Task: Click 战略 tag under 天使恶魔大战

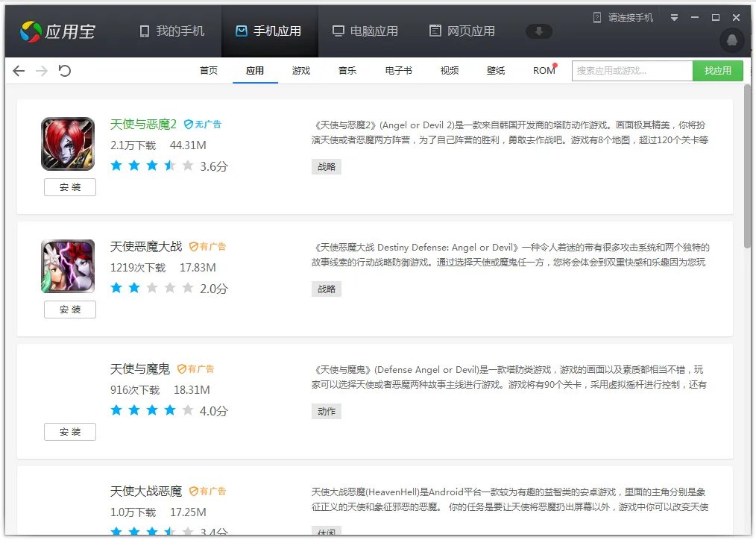Action: pyautogui.click(x=326, y=289)
